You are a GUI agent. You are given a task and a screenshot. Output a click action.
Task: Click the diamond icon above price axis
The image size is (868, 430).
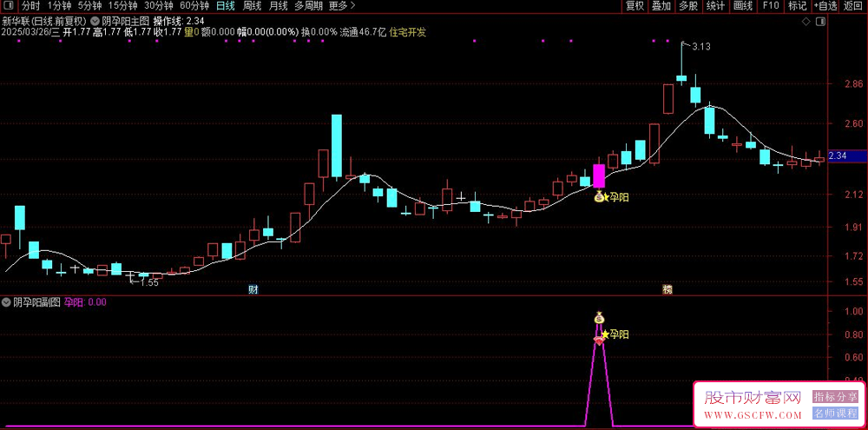coord(806,22)
